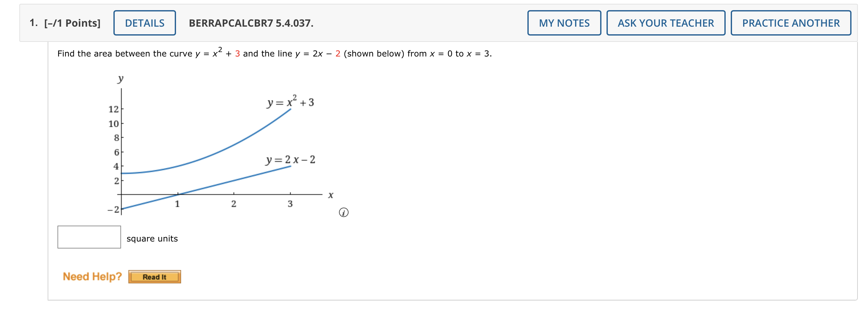Click PRACTICE ANOTHER
Image resolution: width=868 pixels, height=324 pixels.
[791, 23]
